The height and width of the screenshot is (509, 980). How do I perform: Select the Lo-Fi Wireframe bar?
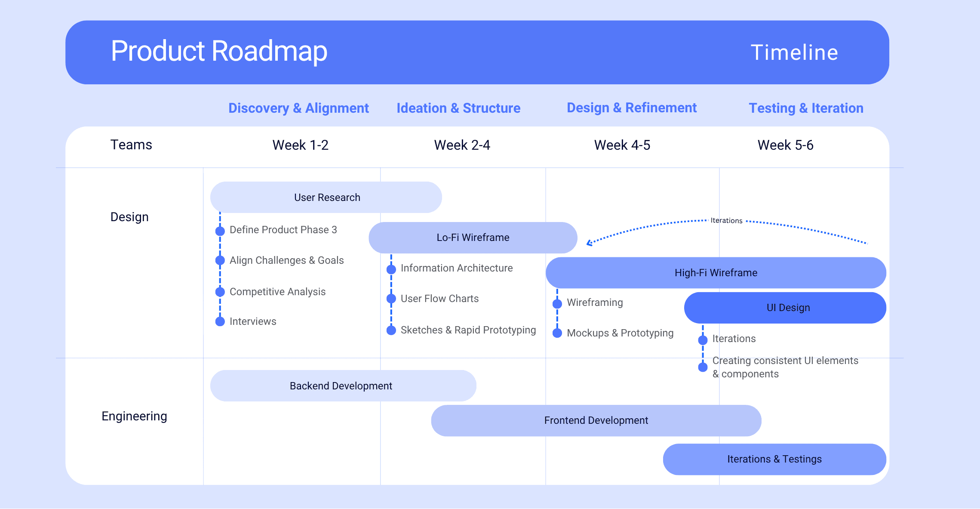pos(473,238)
